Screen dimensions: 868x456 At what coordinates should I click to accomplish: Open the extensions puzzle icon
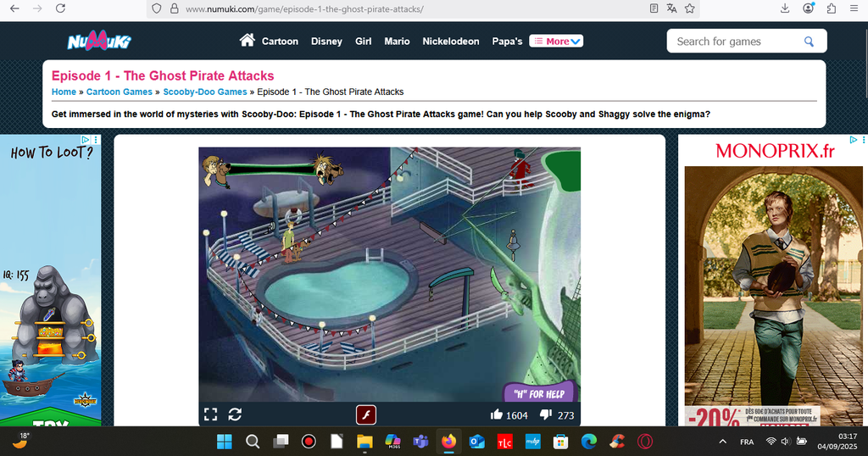pyautogui.click(x=832, y=8)
